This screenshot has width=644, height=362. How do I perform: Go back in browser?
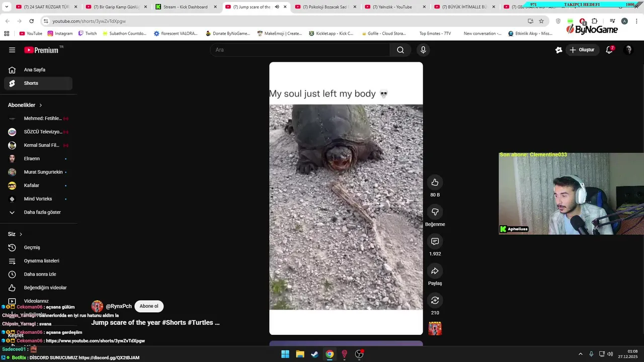[x=7, y=21]
